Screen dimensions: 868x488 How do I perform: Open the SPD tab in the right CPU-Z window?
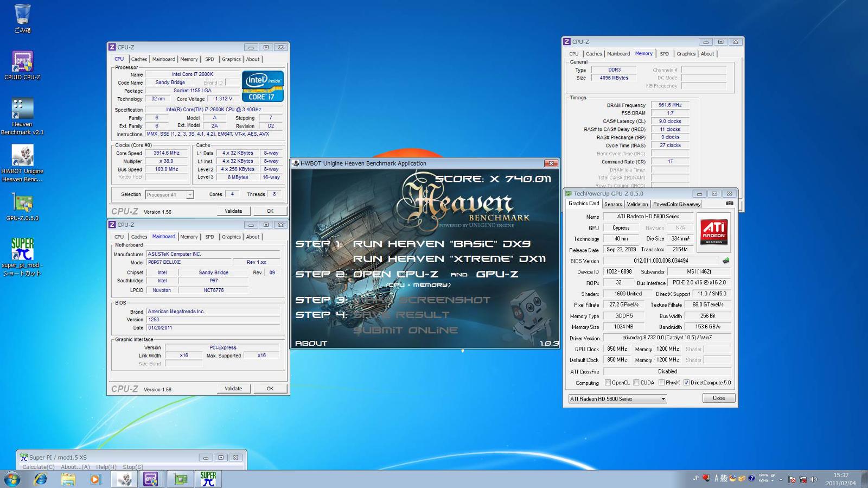664,54
